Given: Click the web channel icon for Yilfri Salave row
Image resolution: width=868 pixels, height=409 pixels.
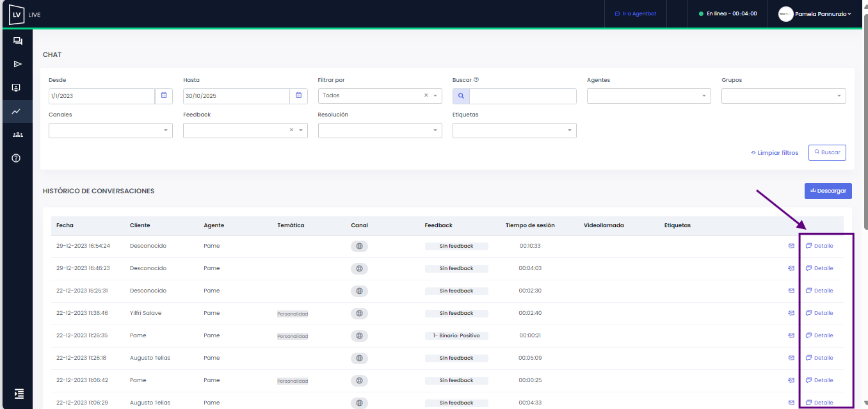Looking at the screenshot, I should click(x=359, y=313).
